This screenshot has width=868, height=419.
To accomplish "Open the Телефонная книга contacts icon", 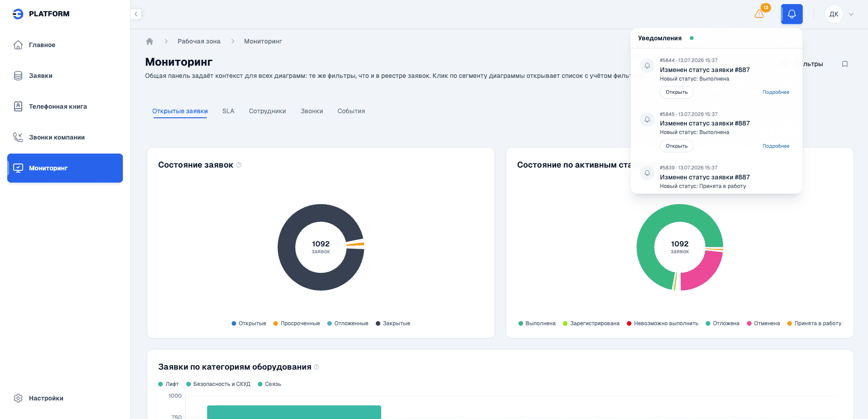I will [18, 106].
